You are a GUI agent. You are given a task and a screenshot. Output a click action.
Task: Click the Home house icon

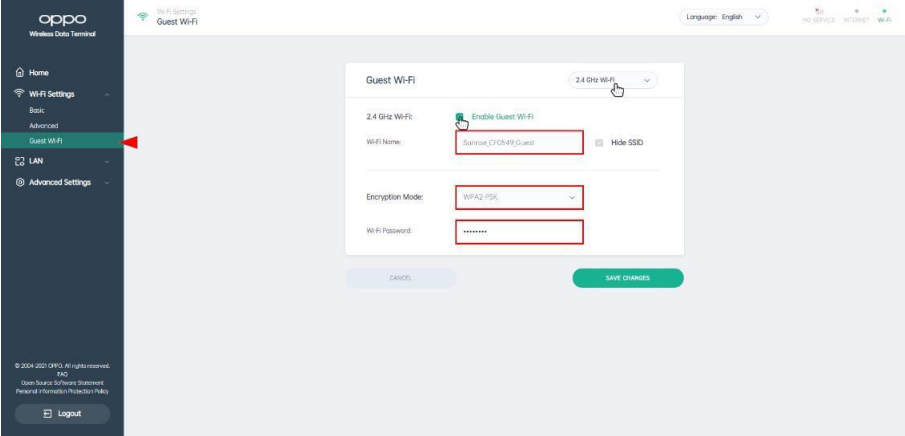(21, 73)
